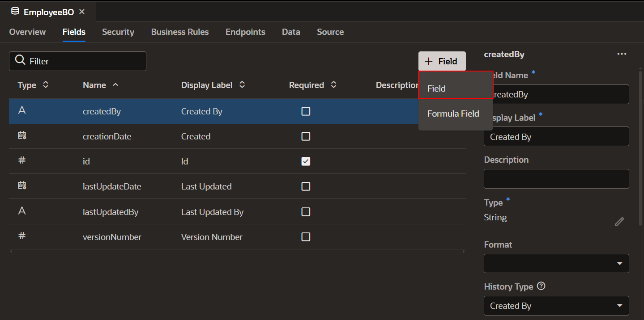644x320 pixels.
Task: Click the String type icon for createdBy row
Action: pos(22,111)
